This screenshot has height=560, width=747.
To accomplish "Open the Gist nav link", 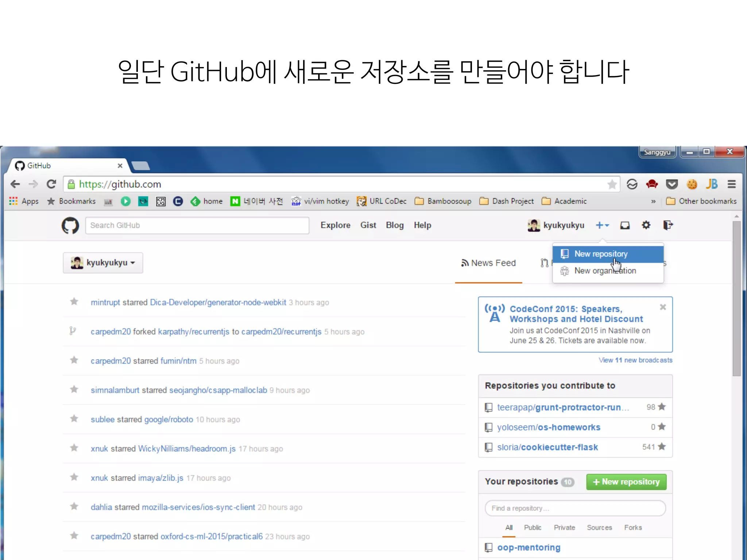I will coord(368,225).
